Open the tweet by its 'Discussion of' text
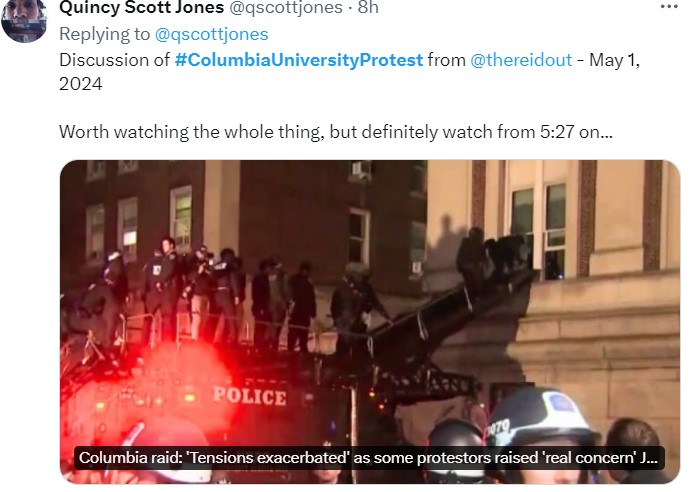Viewport: 693px width, 492px height. 114,60
